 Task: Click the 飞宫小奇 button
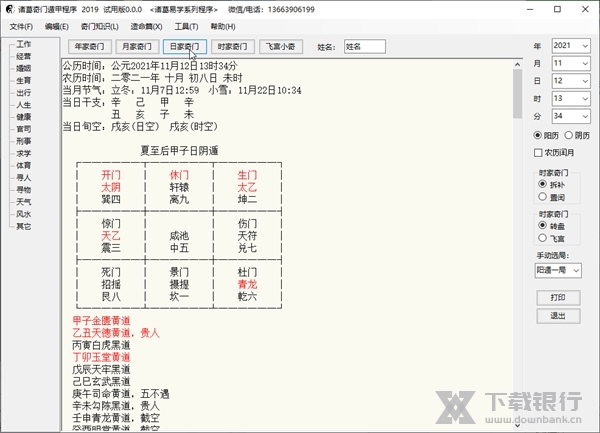pos(280,47)
